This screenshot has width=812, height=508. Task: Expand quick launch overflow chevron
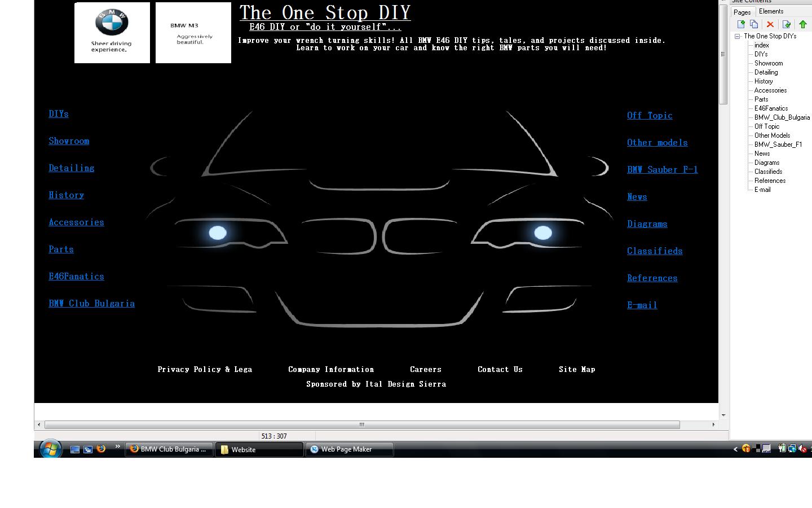(117, 446)
